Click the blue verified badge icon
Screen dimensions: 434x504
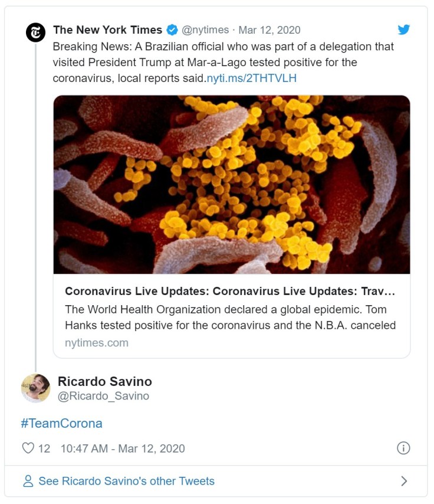click(x=172, y=30)
